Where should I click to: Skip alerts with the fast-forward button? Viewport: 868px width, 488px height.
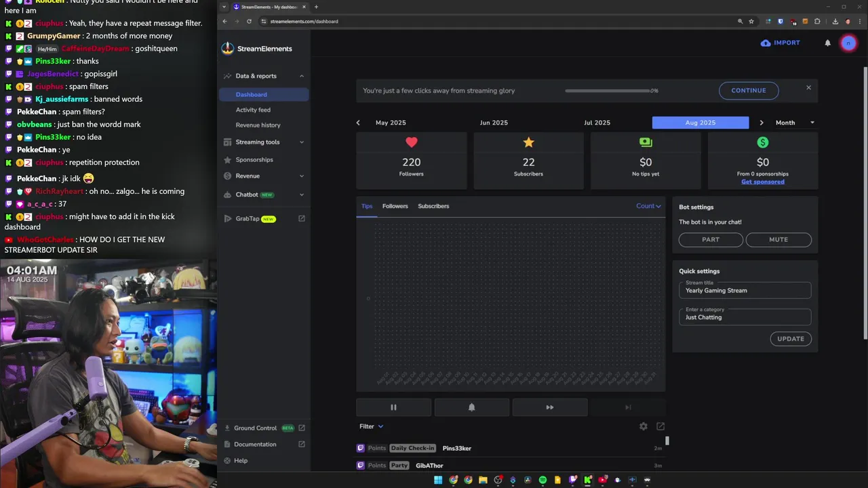click(x=550, y=407)
